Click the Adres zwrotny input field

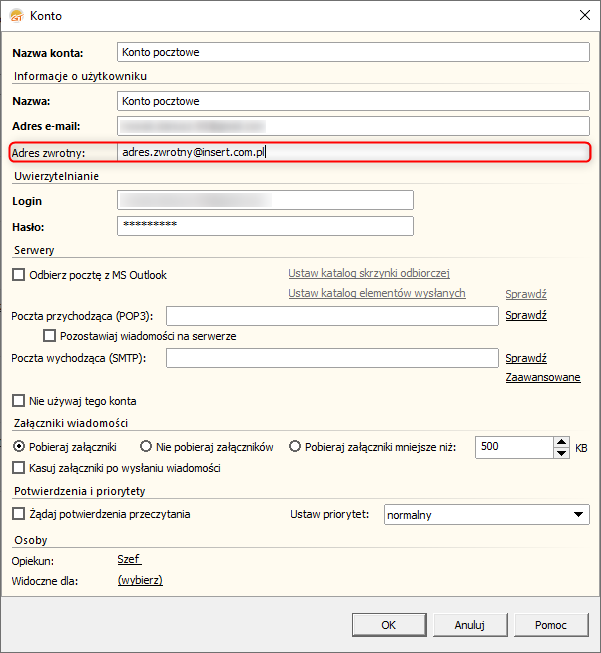(350, 153)
